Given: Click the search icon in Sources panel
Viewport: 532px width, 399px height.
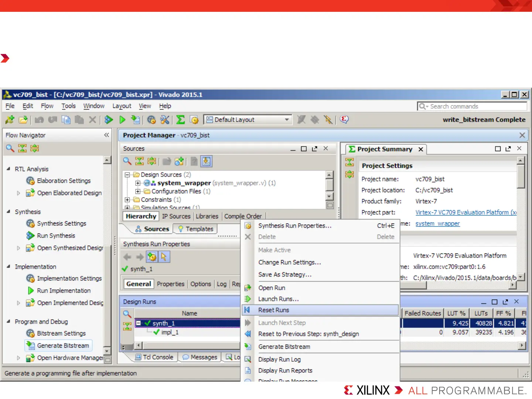Looking at the screenshot, I should tap(127, 161).
